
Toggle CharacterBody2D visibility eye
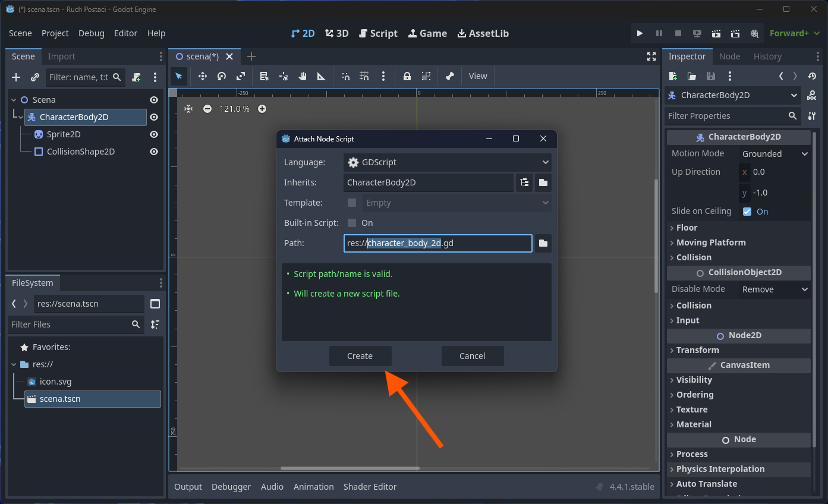point(154,117)
